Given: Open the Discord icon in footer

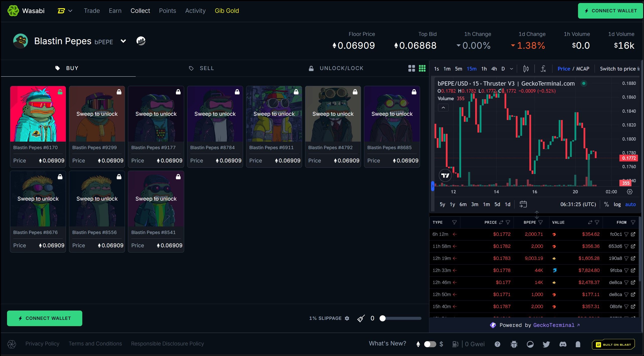Looking at the screenshot, I should 563,344.
